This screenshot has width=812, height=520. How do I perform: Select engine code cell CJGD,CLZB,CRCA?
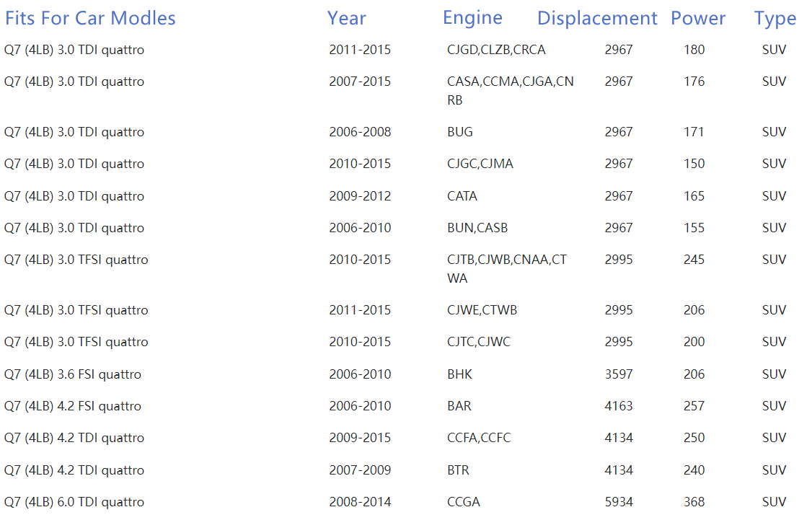496,50
